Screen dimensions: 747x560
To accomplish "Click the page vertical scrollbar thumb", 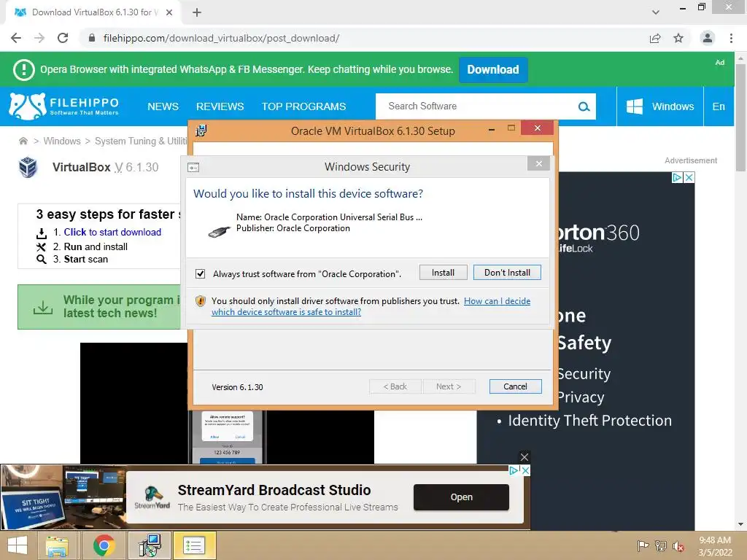I will [x=740, y=117].
